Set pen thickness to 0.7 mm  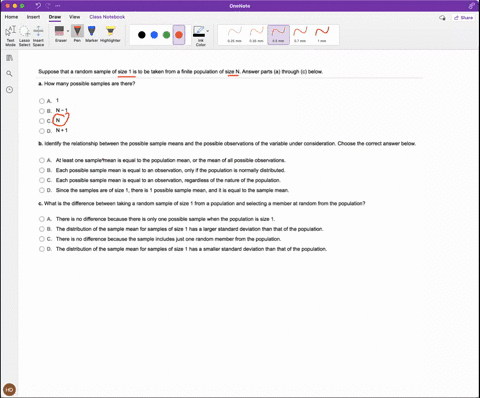point(300,35)
